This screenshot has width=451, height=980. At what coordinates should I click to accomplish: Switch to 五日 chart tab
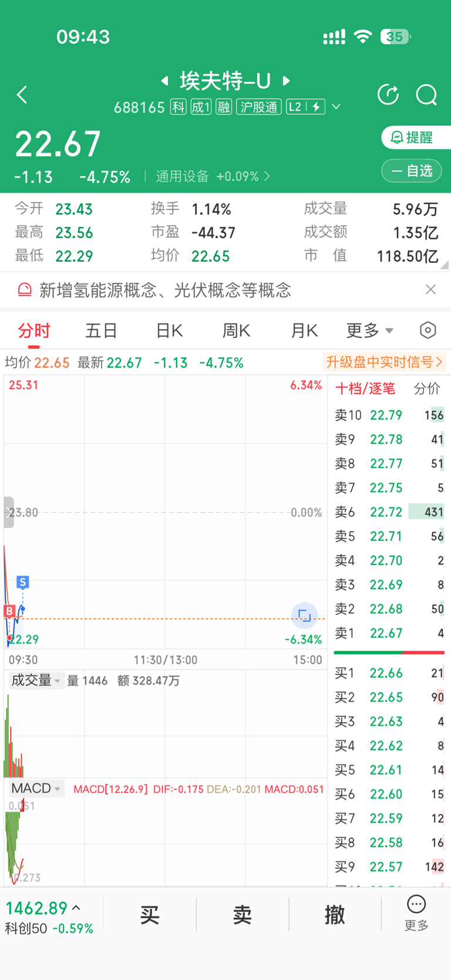(x=101, y=331)
